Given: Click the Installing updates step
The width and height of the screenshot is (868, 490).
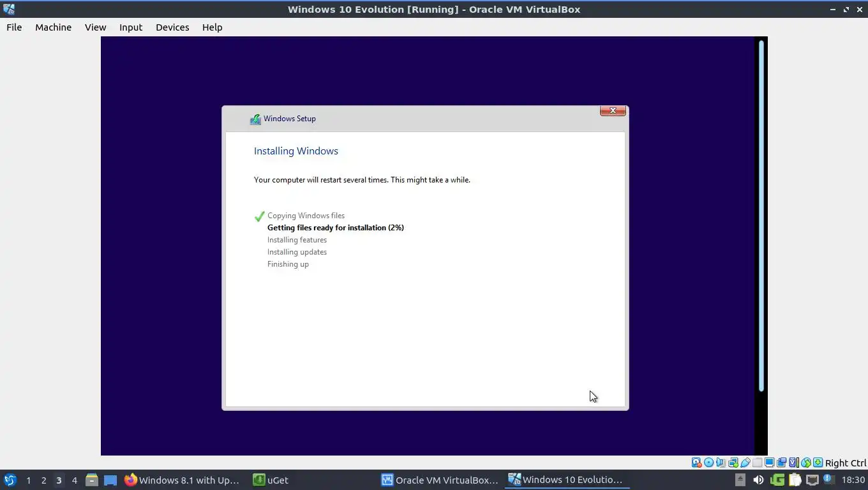Looking at the screenshot, I should tap(297, 252).
